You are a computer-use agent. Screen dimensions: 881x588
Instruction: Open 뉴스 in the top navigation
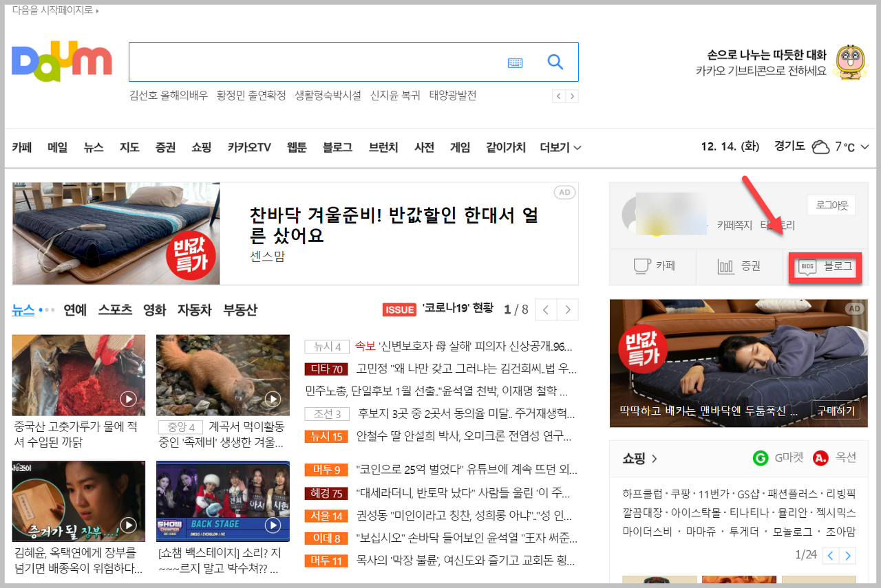coord(94,147)
